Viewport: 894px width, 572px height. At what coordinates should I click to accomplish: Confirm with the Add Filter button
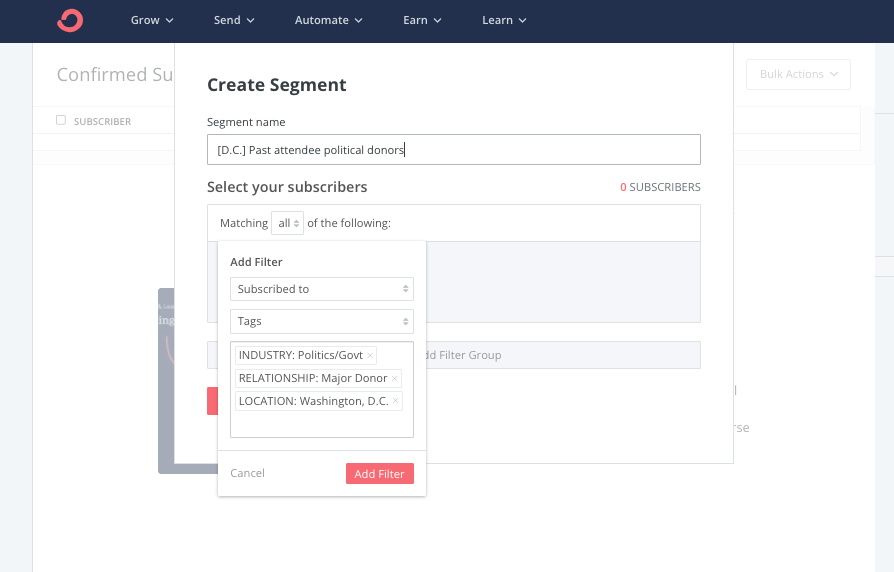pyautogui.click(x=380, y=473)
